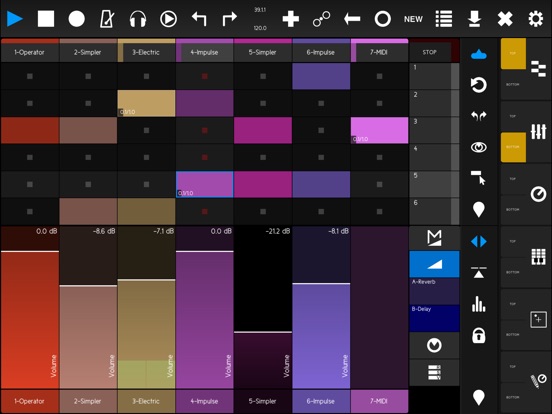The image size is (552, 414).
Task: Toggle the metronome icon
Action: pos(107,19)
